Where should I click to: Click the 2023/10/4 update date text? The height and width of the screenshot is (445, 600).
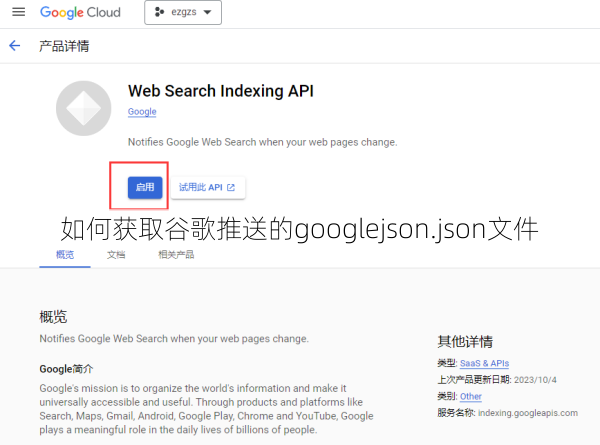pos(535,380)
